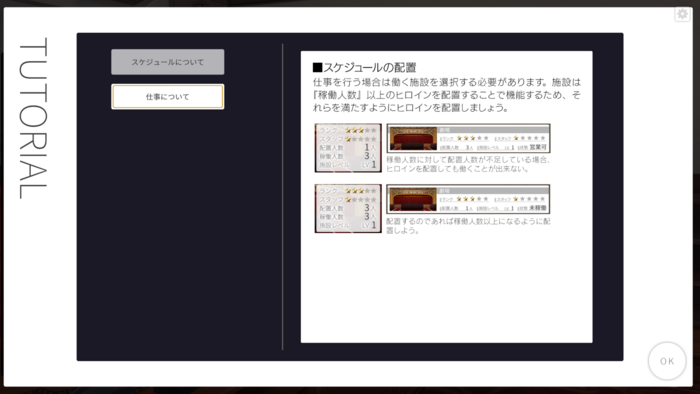Click the theater banner marked 未稼働
This screenshot has height=394, width=700.
tap(468, 199)
